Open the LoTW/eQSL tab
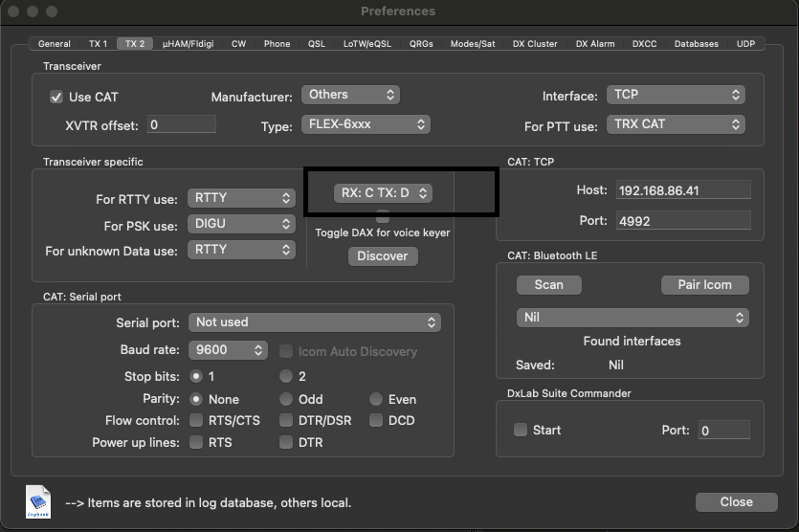Viewport: 799px width, 532px height. [367, 44]
